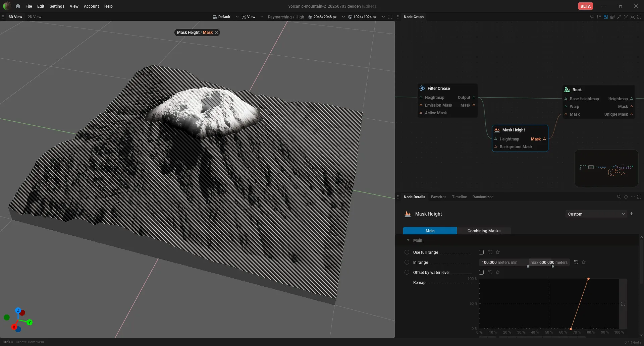Click the home icon in the menu bar
The height and width of the screenshot is (346, 644).
(x=18, y=6)
